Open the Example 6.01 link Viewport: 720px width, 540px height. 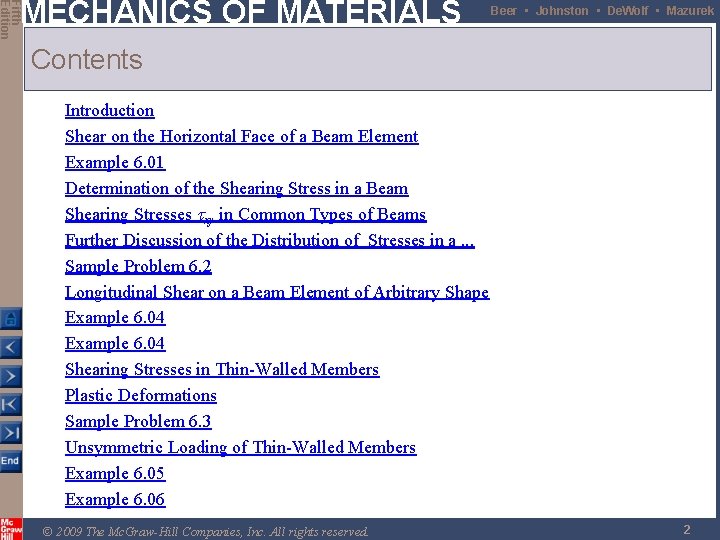(115, 163)
